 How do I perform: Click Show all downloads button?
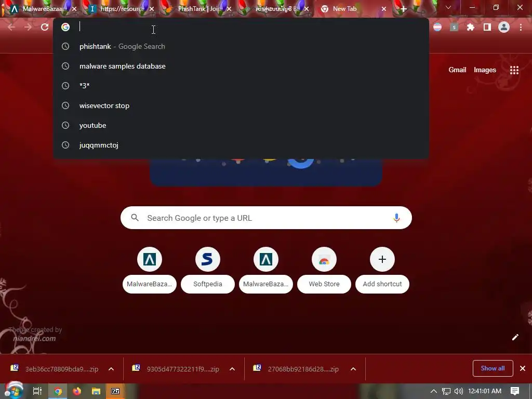(x=493, y=368)
